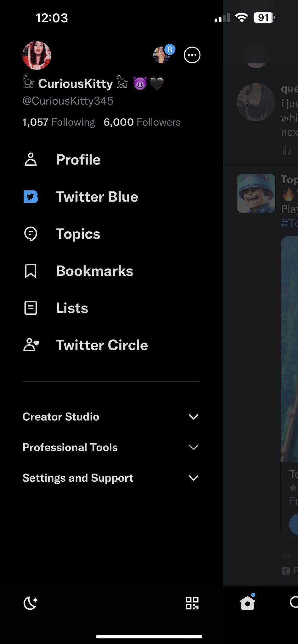
Task: Toggle dark mode moon icon
Action: 31,603
